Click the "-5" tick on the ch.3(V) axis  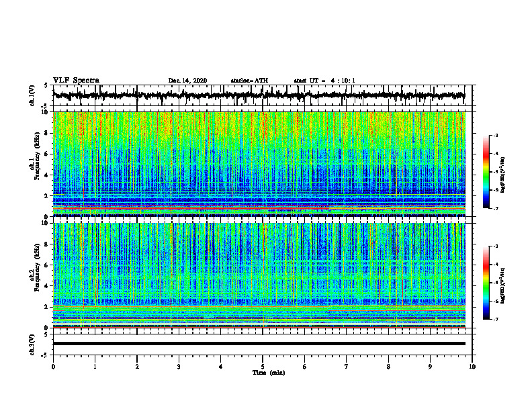(45, 355)
